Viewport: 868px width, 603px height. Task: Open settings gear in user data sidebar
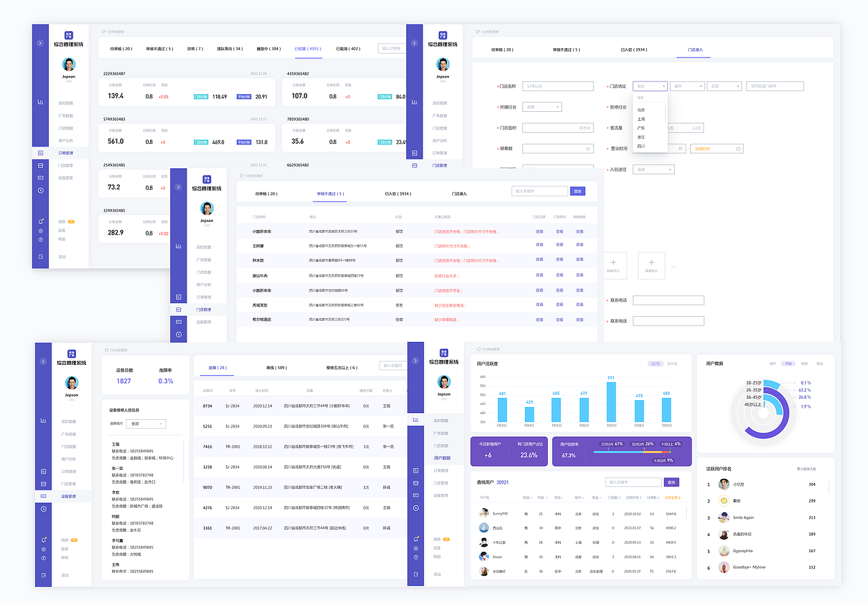pyautogui.click(x=415, y=548)
